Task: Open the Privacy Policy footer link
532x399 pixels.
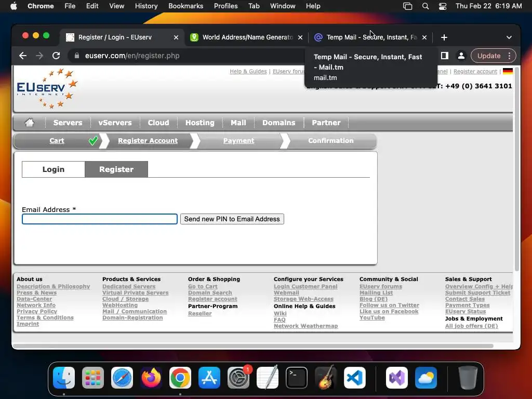Action: (x=37, y=312)
